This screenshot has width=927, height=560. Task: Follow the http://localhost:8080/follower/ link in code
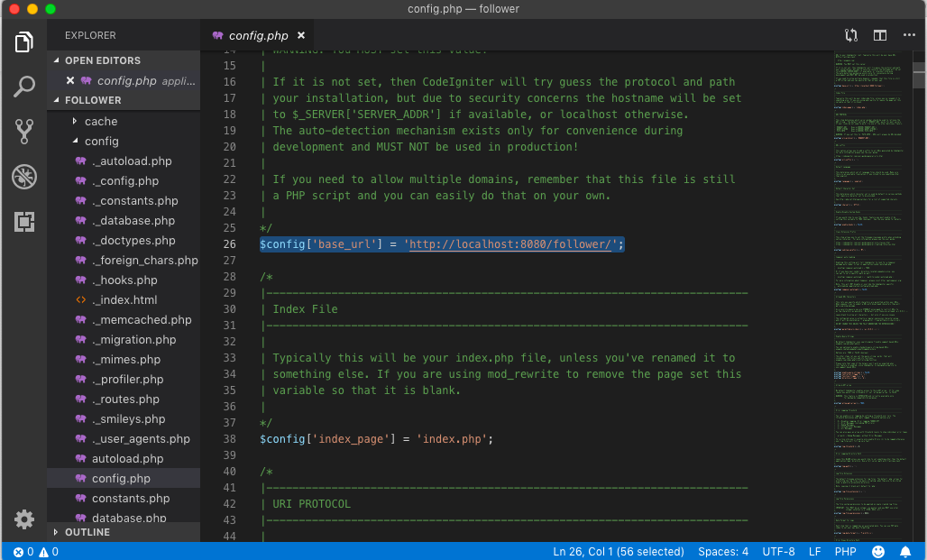[x=510, y=244]
